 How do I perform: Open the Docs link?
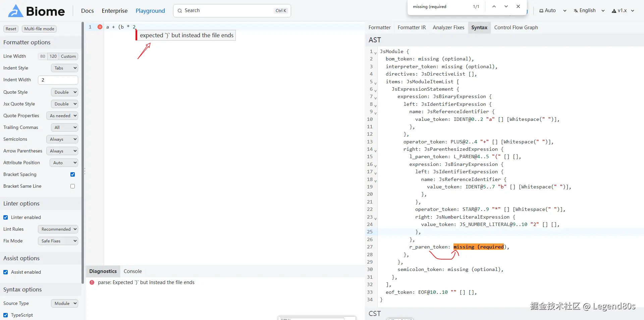[87, 11]
